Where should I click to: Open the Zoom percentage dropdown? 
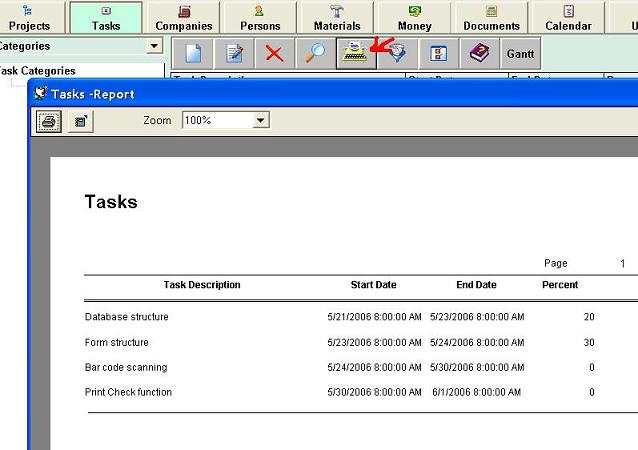click(260, 120)
